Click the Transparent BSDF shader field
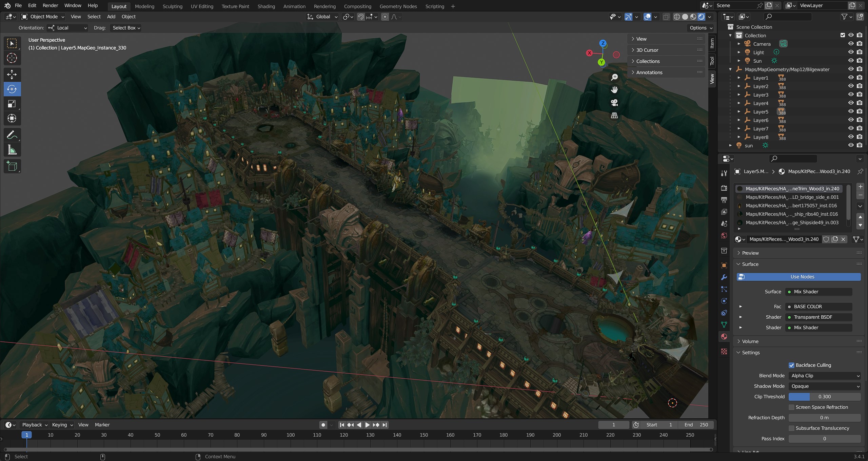The height and width of the screenshot is (461, 868). coord(819,317)
